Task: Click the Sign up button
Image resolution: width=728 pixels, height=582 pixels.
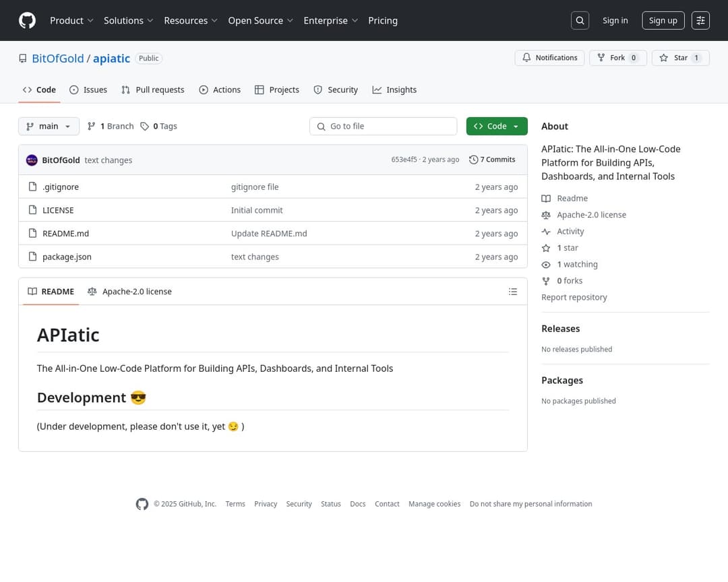Action: click(663, 20)
